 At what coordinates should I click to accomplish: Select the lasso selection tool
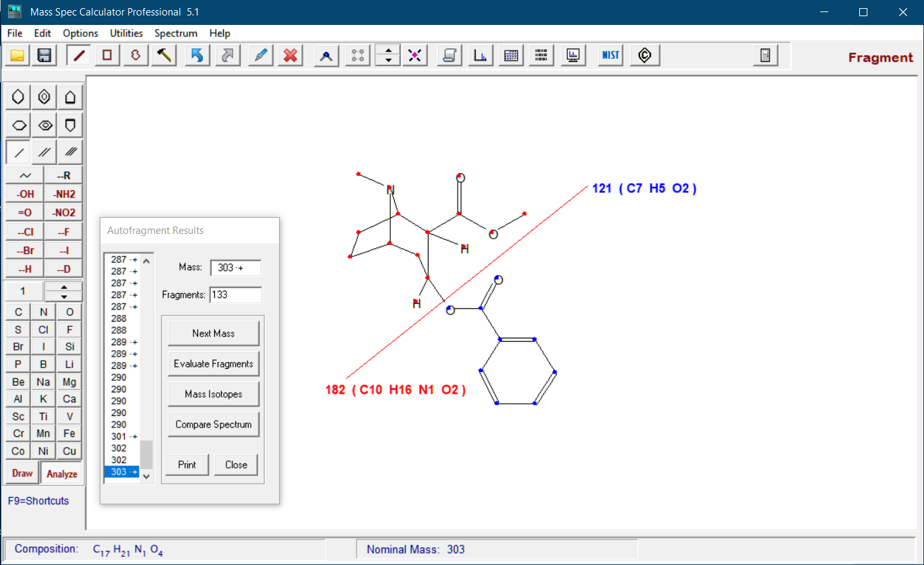(135, 55)
